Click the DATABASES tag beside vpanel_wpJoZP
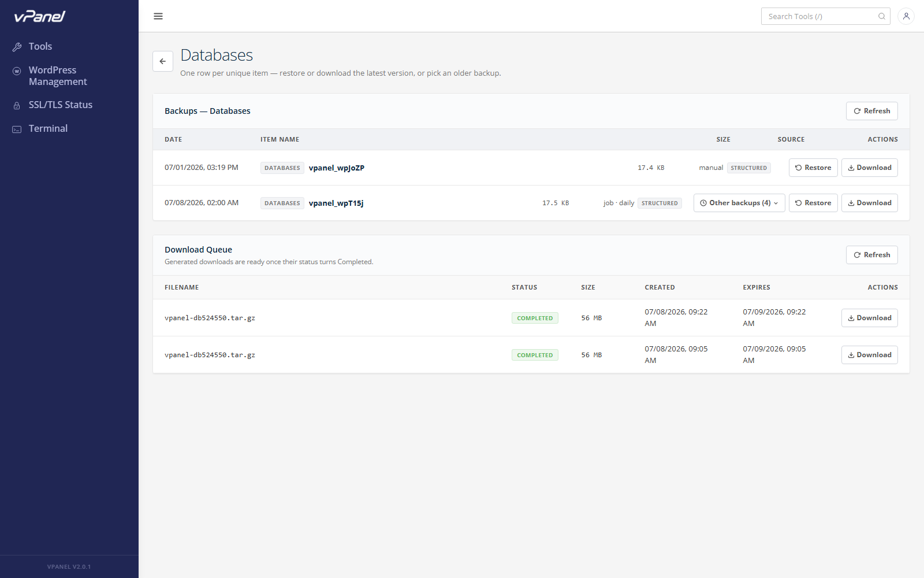924x578 pixels. coord(282,168)
